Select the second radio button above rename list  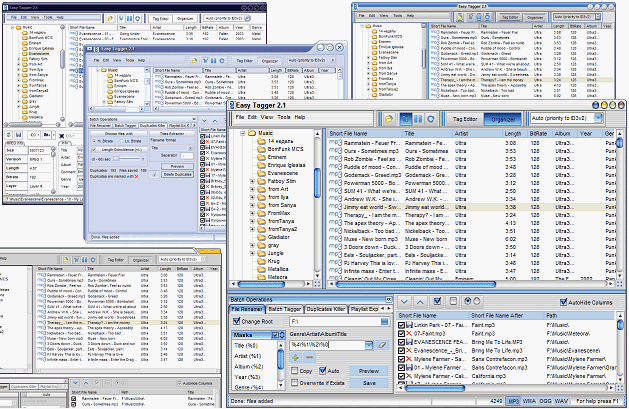[x=477, y=301]
